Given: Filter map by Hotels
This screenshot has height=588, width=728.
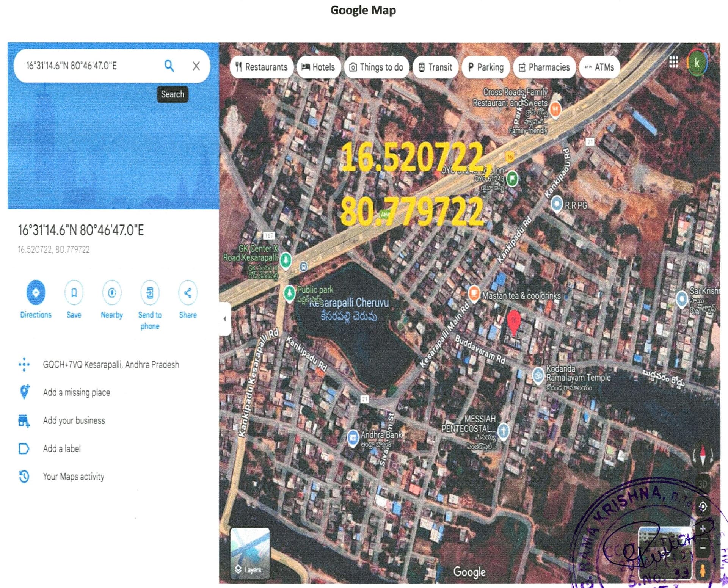Looking at the screenshot, I should 318,67.
